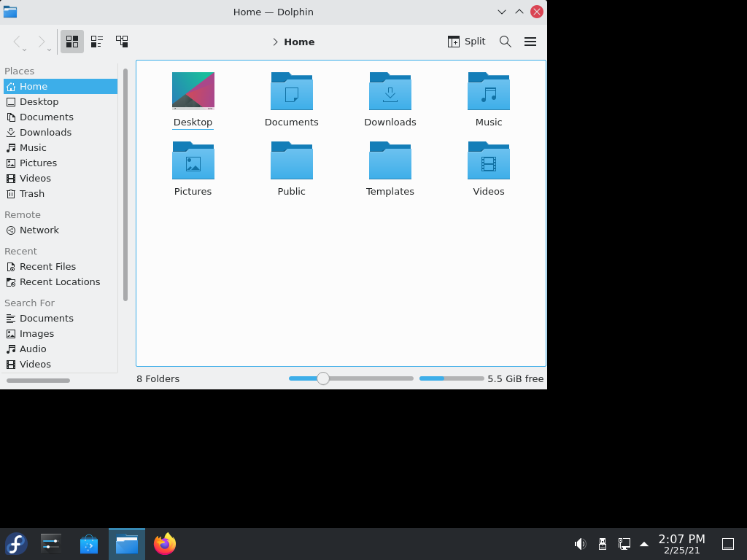Select the Videos folder icon
This screenshot has height=560, width=747.
pos(489,160)
